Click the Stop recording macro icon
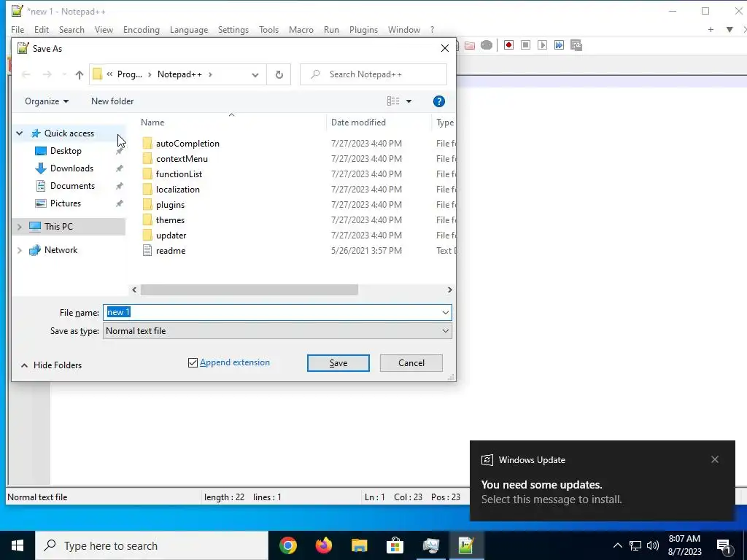Screen dimensions: 747x560 pyautogui.click(x=525, y=45)
